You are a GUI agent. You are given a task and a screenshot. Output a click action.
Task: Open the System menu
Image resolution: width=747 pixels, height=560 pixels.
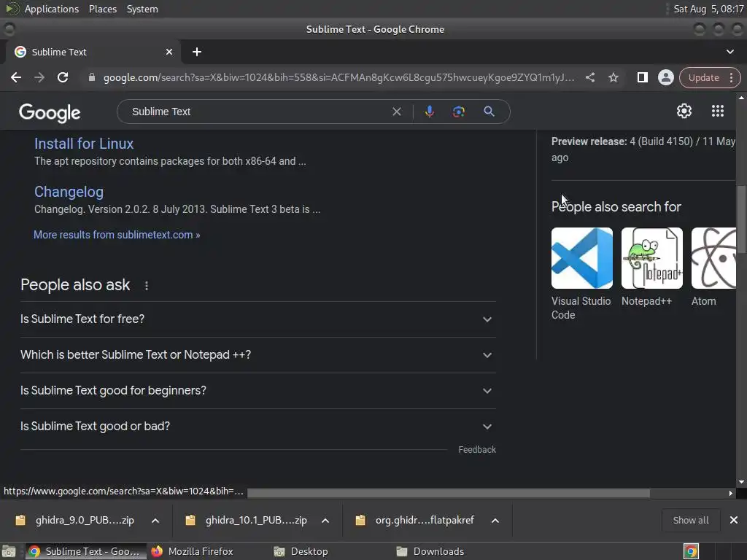[142, 9]
